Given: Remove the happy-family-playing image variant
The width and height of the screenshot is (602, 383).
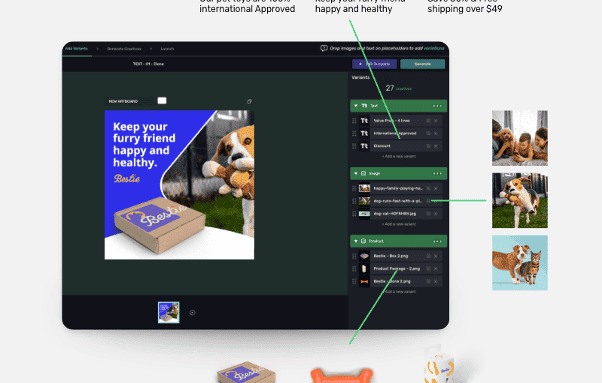Looking at the screenshot, I should pyautogui.click(x=436, y=188).
